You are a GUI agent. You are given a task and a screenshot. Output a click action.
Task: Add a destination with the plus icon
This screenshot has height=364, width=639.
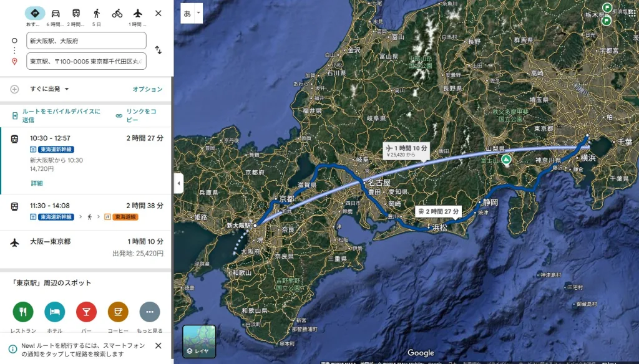[15, 89]
